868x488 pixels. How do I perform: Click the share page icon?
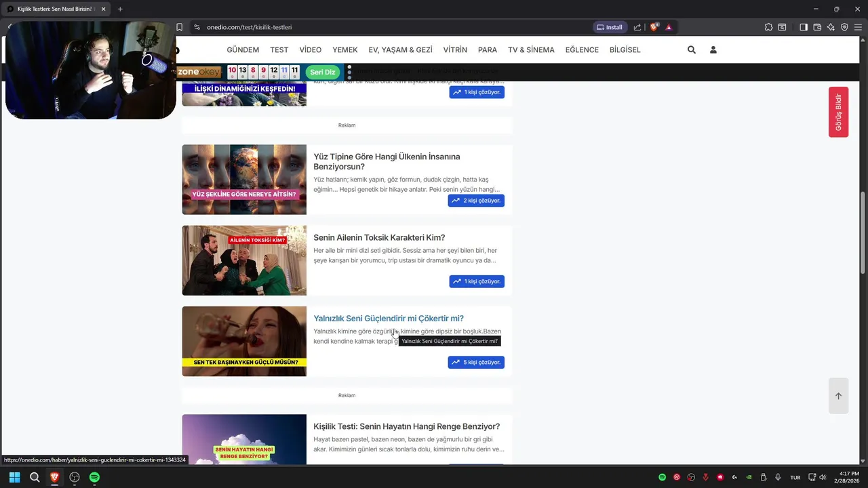coord(637,27)
